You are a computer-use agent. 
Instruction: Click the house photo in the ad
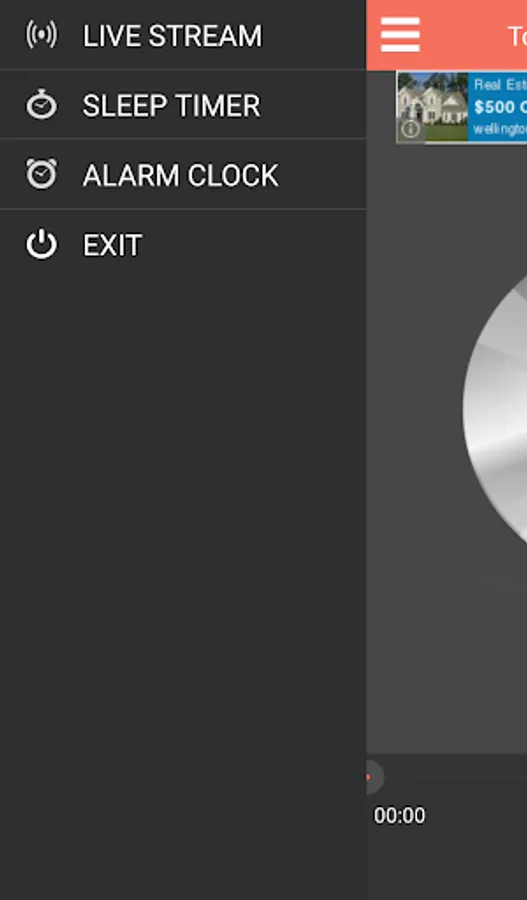tap(432, 107)
